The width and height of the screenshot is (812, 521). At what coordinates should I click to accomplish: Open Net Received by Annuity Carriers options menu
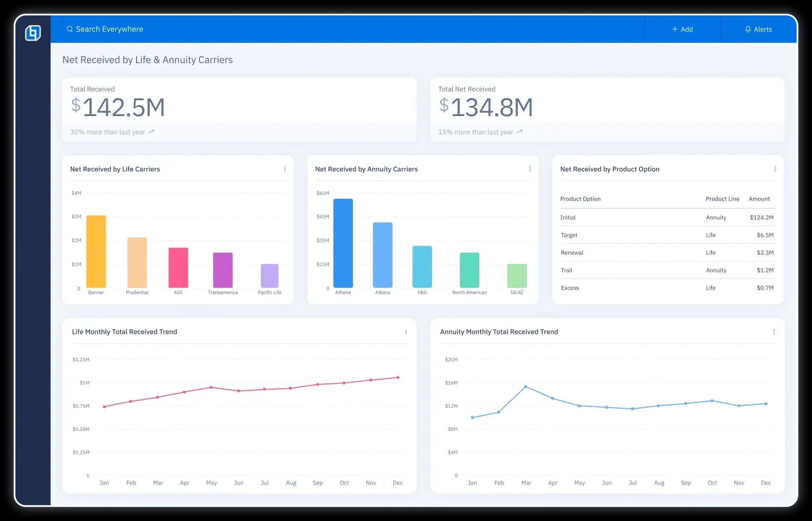coord(530,169)
